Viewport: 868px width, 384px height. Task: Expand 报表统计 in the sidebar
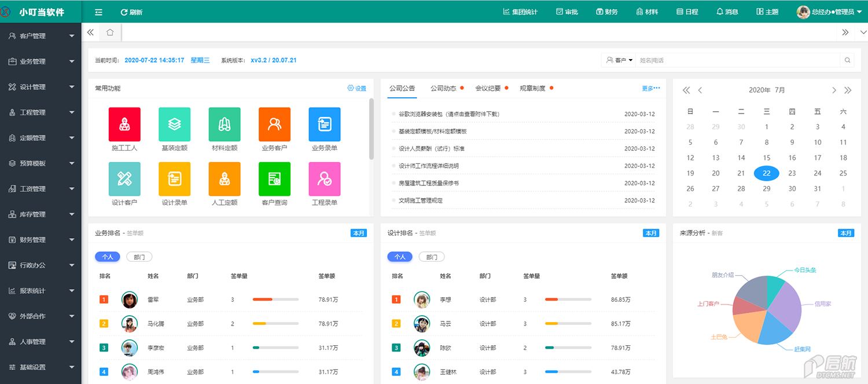pos(41,291)
